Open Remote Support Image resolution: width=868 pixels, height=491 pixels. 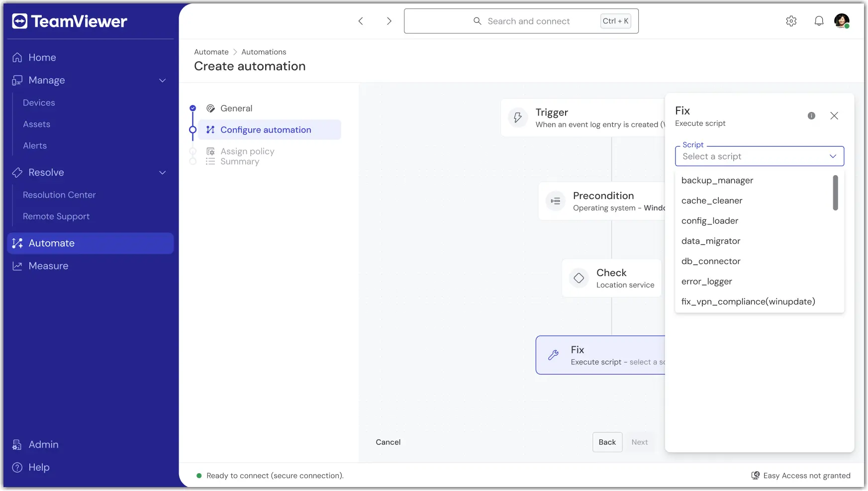[56, 216]
